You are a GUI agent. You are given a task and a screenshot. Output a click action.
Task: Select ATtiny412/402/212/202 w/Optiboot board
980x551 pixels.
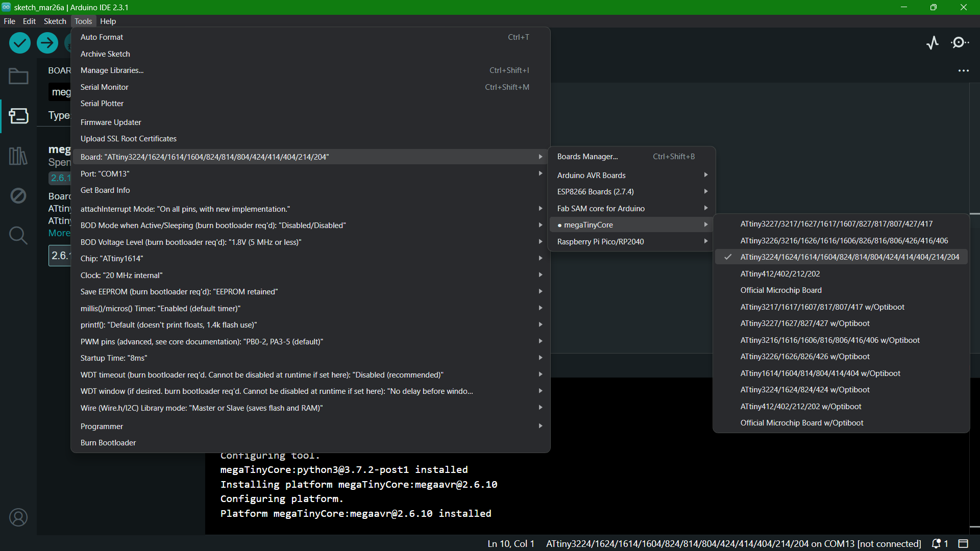[x=841, y=407]
